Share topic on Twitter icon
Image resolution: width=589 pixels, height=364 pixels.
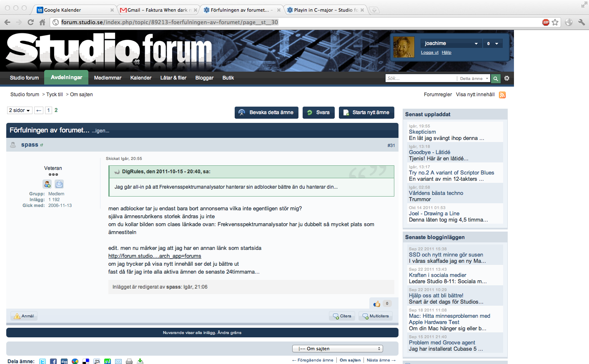pos(43,361)
